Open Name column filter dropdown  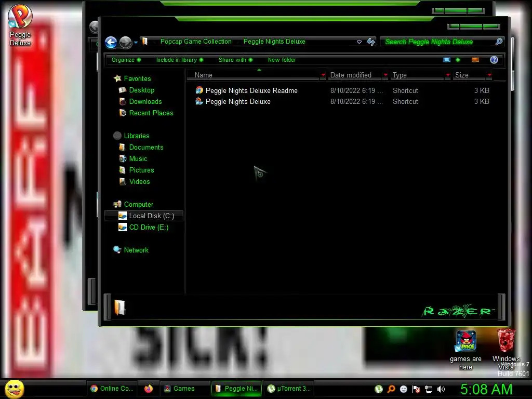[x=323, y=75]
